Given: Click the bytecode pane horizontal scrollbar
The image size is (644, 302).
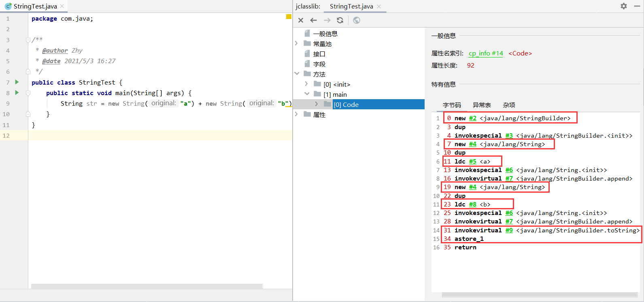Looking at the screenshot, I should 540,295.
